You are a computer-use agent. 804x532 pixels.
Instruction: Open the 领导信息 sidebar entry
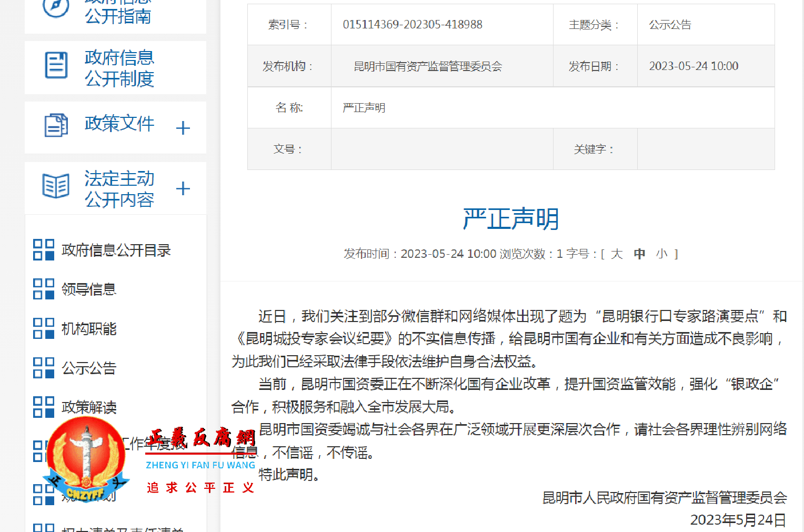tap(88, 288)
